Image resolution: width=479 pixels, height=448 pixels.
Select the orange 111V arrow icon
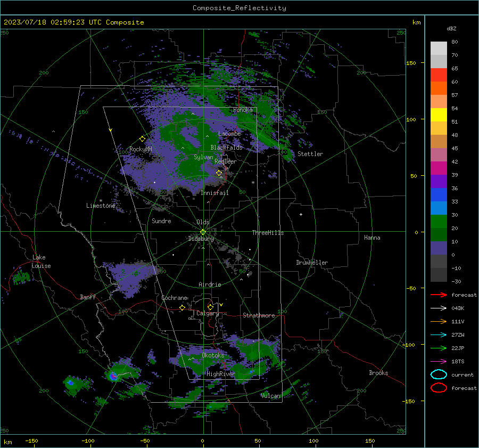[439, 321]
